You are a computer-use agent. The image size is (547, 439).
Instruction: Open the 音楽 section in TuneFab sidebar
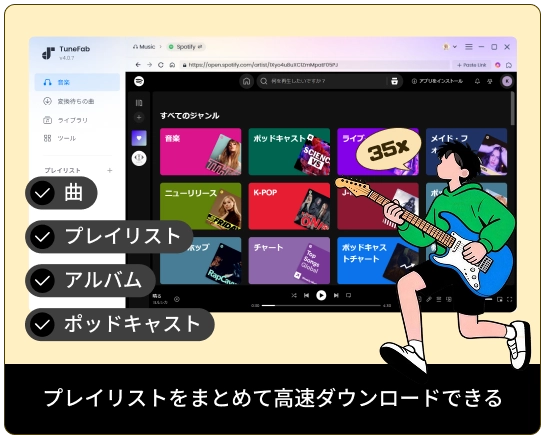77,82
